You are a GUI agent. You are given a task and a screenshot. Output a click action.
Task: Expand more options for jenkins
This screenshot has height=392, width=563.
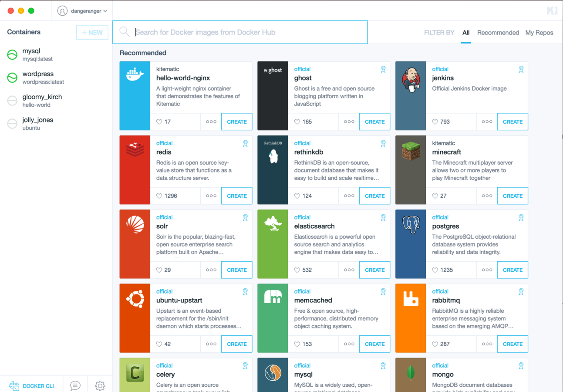(487, 122)
